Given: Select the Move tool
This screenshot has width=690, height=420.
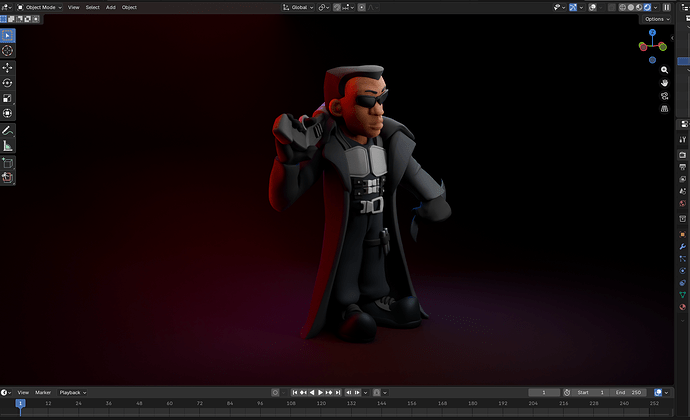Looking at the screenshot, I should click(7, 67).
